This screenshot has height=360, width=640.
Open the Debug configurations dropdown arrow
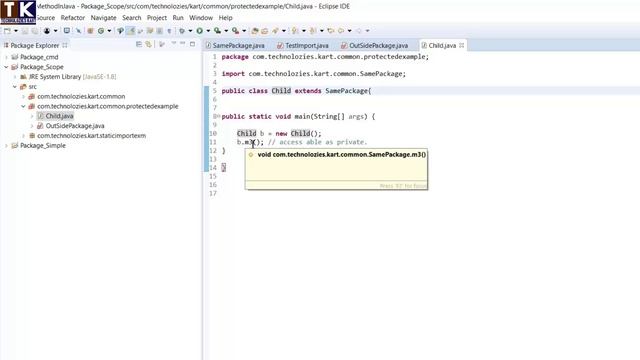pyautogui.click(x=190, y=31)
